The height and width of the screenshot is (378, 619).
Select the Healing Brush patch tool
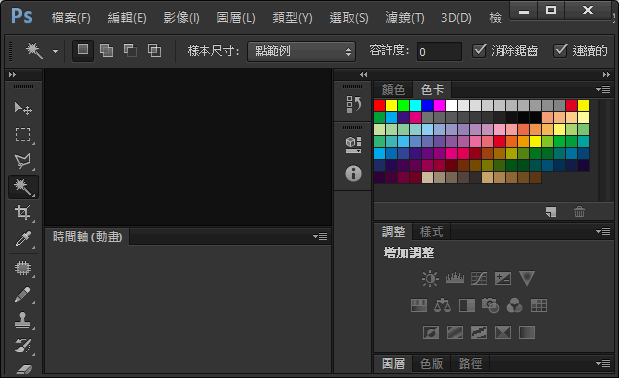point(23,268)
